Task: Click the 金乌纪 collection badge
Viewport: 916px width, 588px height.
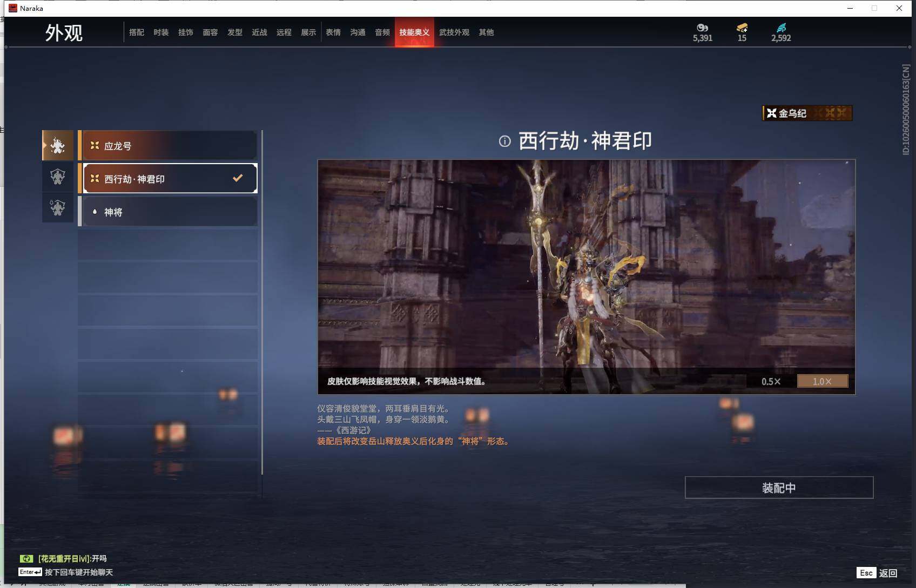Action: tap(807, 113)
